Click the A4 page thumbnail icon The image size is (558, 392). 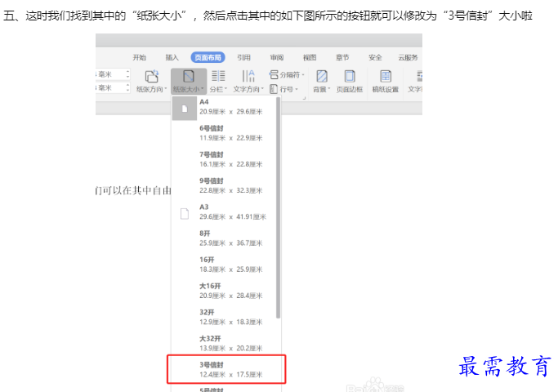click(x=185, y=109)
